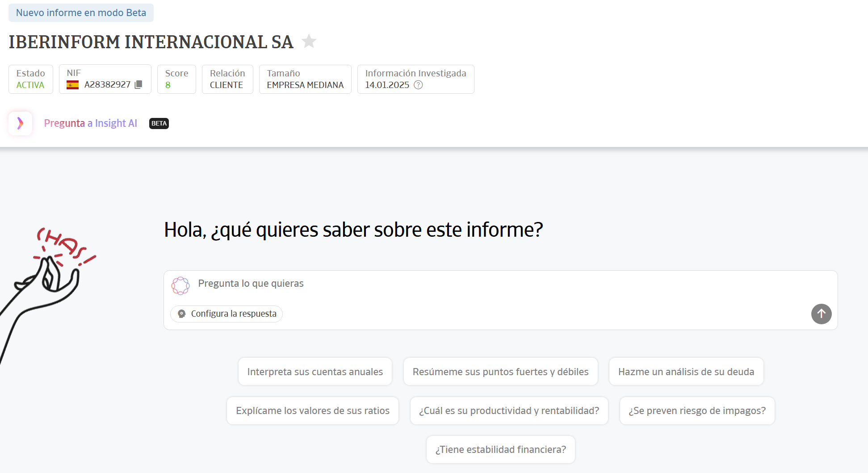Screen dimensions: 868x473
Task: Send the question with the arrow submit icon
Action: coord(821,314)
